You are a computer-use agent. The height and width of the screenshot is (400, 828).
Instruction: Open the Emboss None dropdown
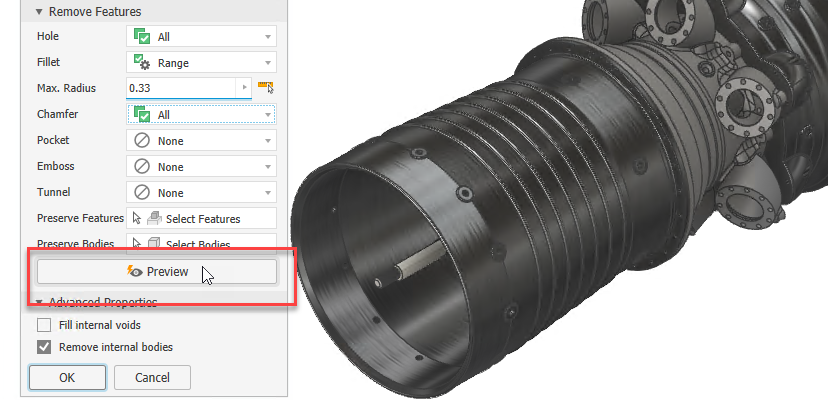click(201, 166)
